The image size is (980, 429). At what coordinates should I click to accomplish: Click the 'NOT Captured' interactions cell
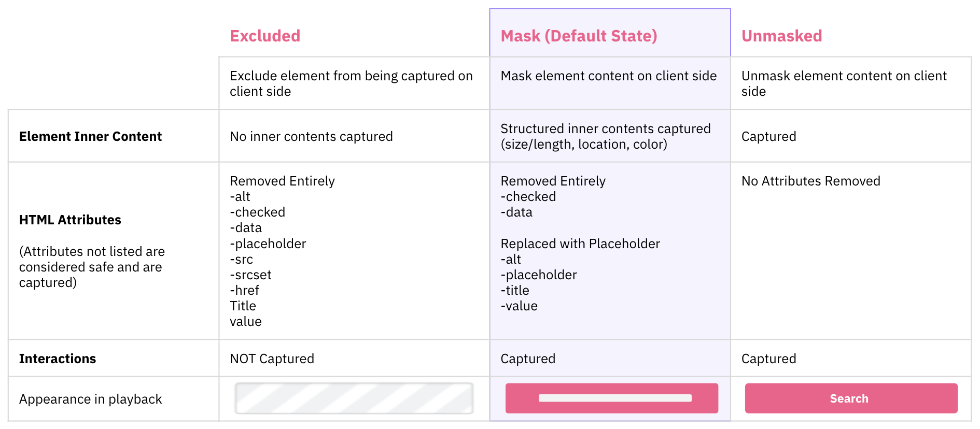click(x=272, y=359)
